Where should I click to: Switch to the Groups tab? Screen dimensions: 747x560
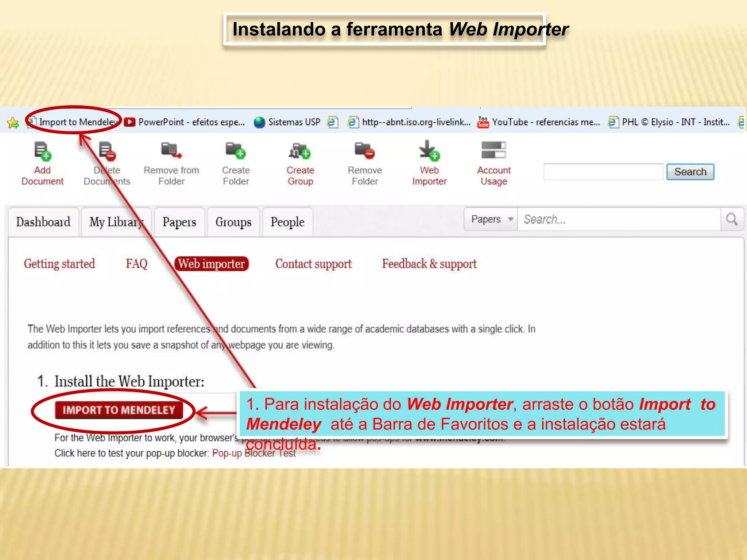[x=233, y=222]
